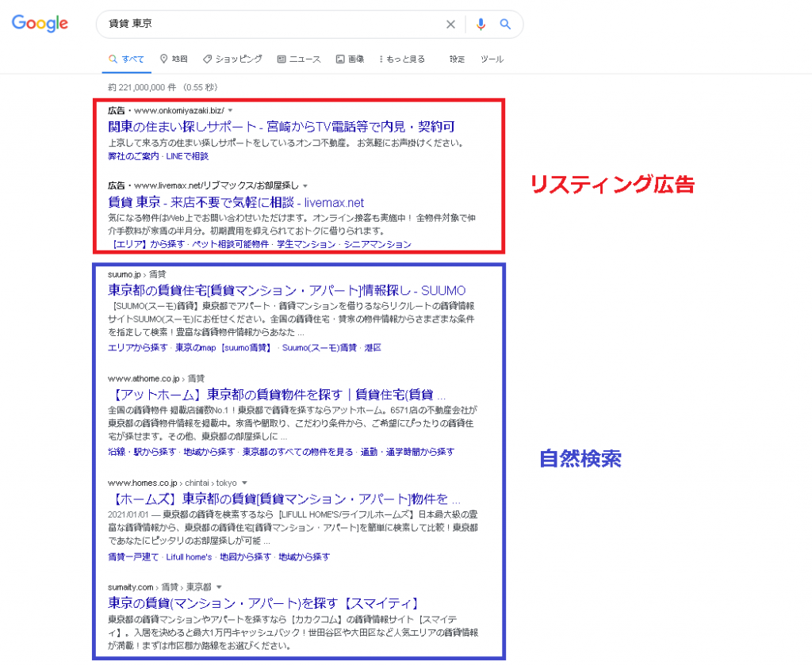The width and height of the screenshot is (812, 665).
Task: Open ad title 賃貸 東京 - 来店不要で気軽に相談
Action: coord(236,202)
